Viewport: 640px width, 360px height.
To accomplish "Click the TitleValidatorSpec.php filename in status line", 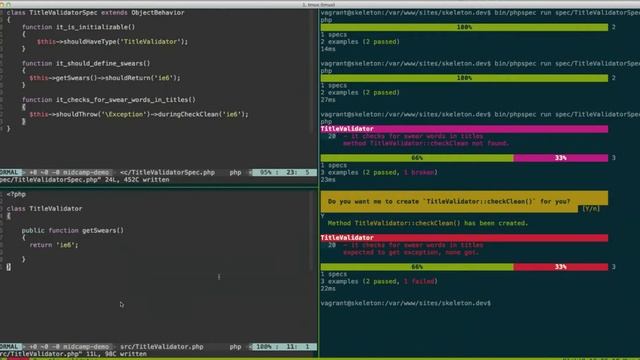I will pyautogui.click(x=167, y=173).
